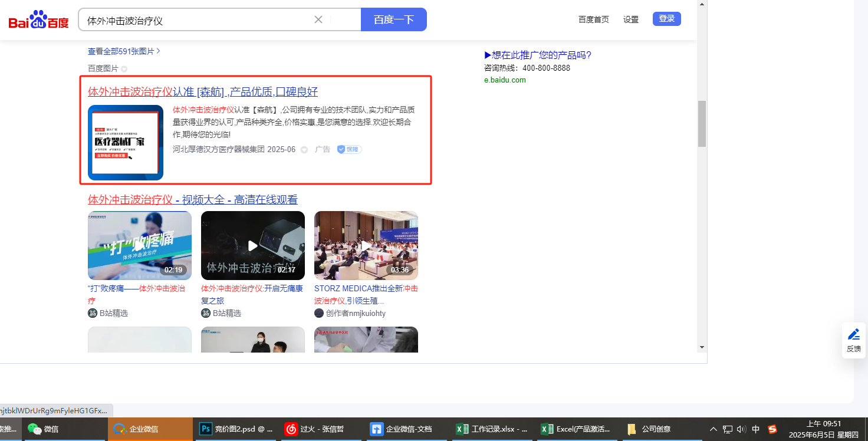Toggle the 中 input language indicator
Viewport: 868px width, 441px height.
(756, 429)
